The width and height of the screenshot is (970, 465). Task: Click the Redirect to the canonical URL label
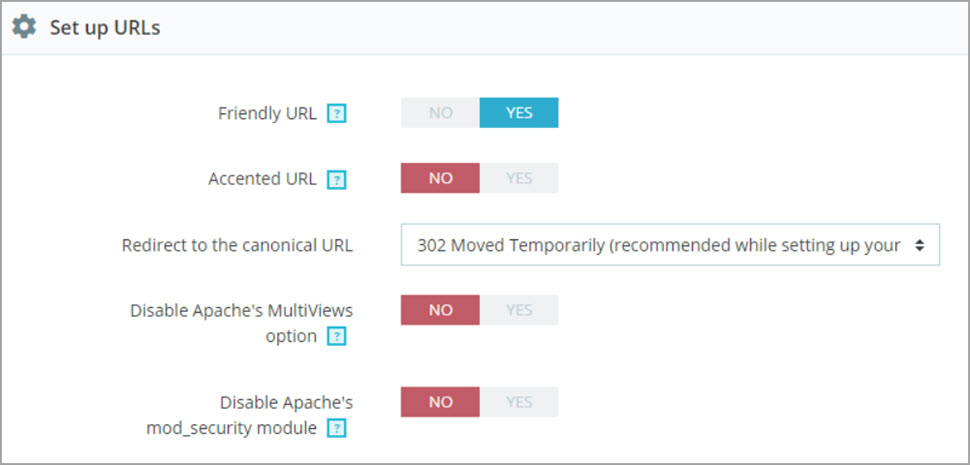point(237,245)
